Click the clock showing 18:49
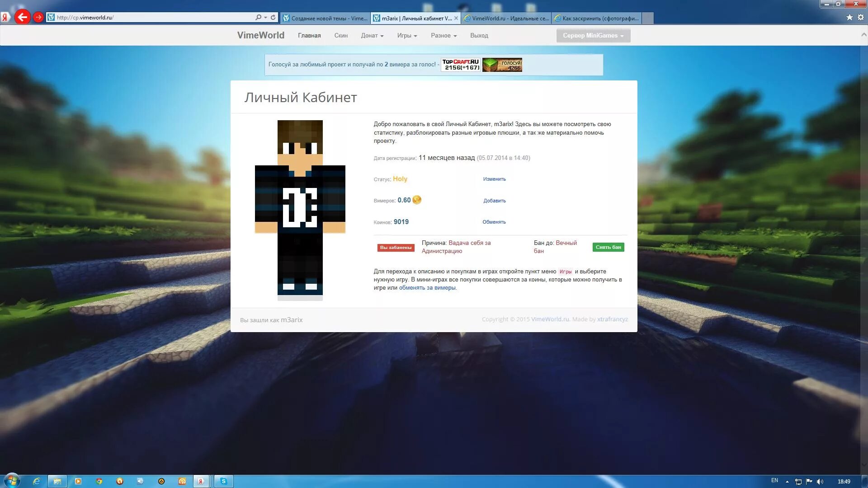Screen dimensions: 868x488 click(x=844, y=482)
